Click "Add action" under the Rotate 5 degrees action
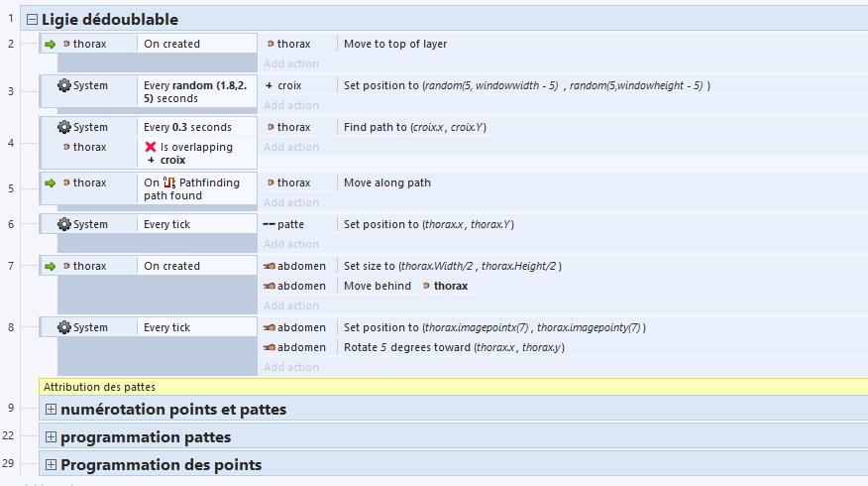 point(291,367)
